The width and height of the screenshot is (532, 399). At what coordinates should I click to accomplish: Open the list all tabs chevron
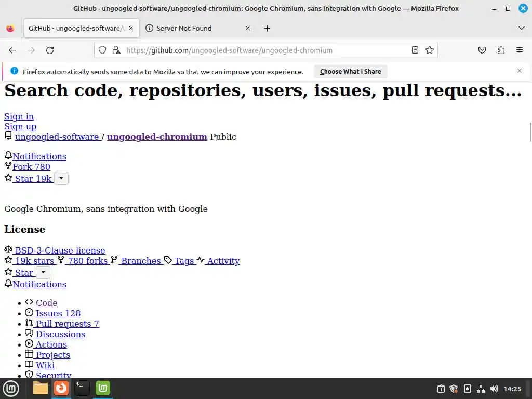[x=522, y=28]
